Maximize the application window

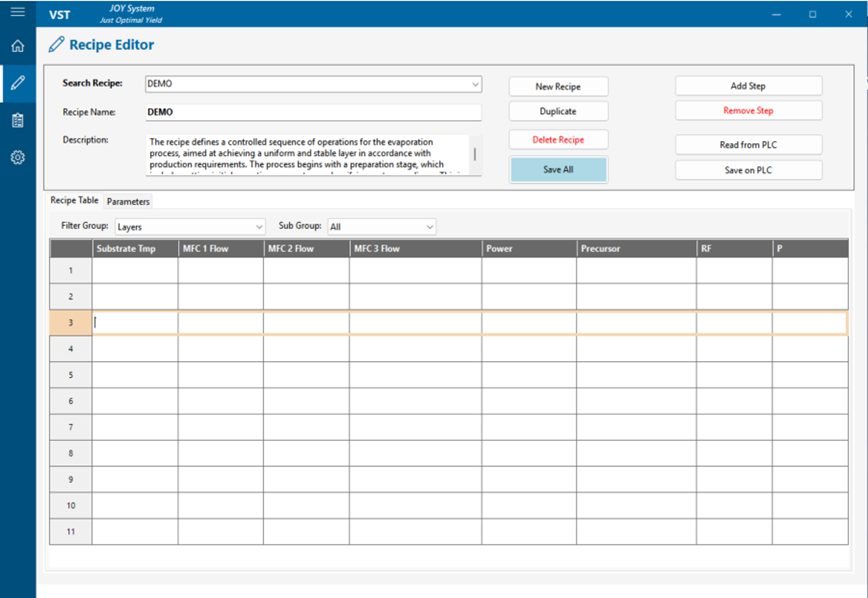coord(812,14)
